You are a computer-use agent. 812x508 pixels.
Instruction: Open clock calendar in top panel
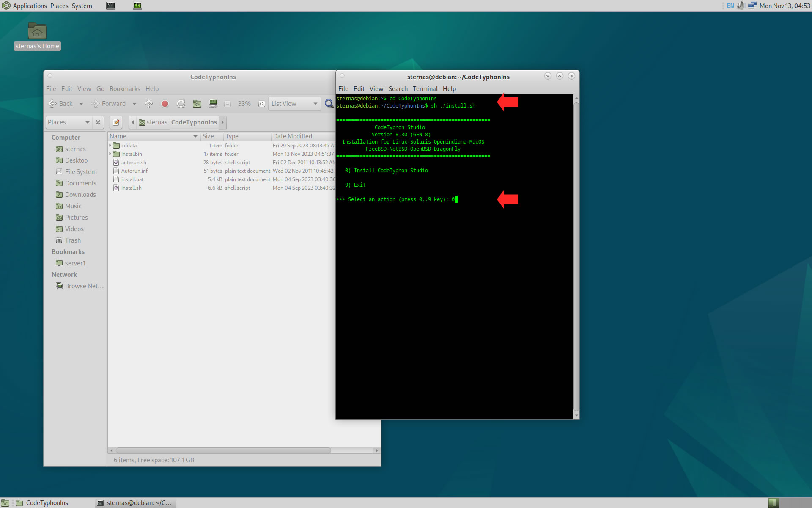coord(785,6)
